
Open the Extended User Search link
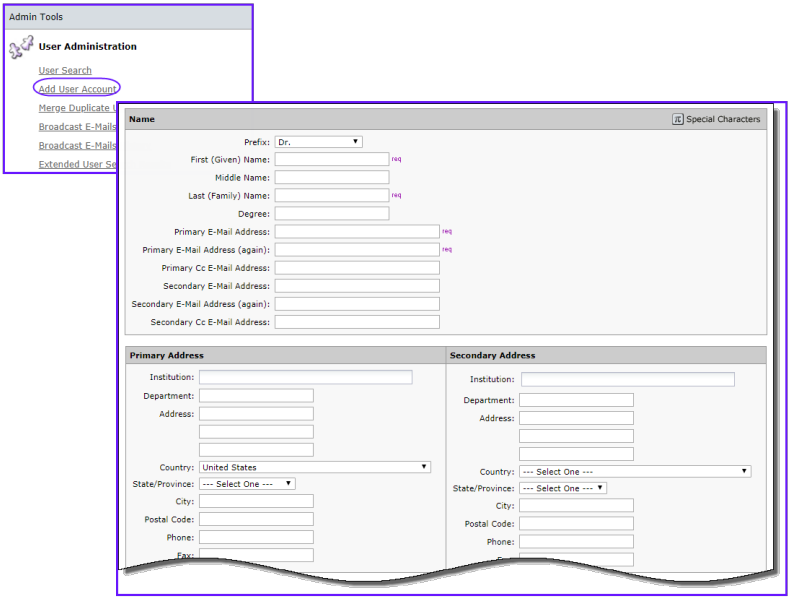pyautogui.click(x=75, y=164)
